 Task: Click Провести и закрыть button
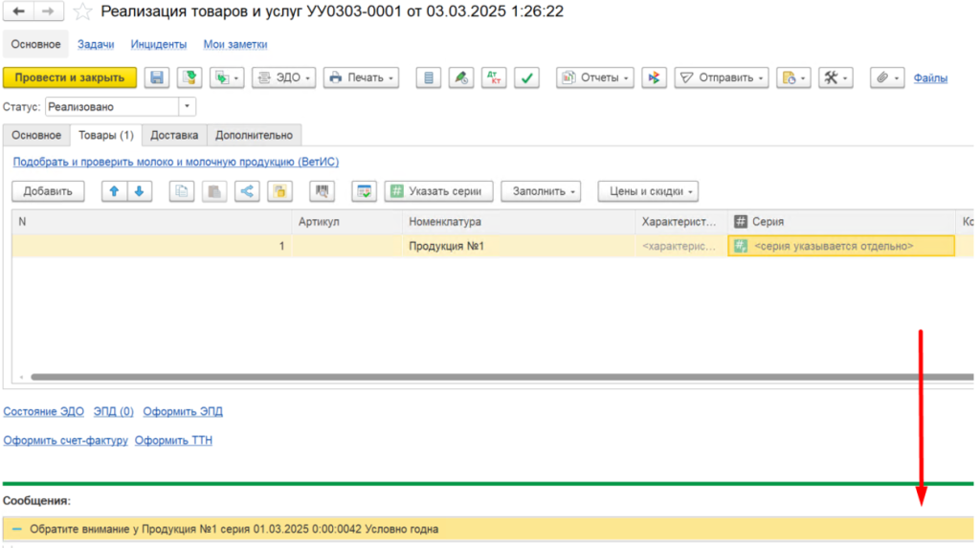(x=69, y=77)
